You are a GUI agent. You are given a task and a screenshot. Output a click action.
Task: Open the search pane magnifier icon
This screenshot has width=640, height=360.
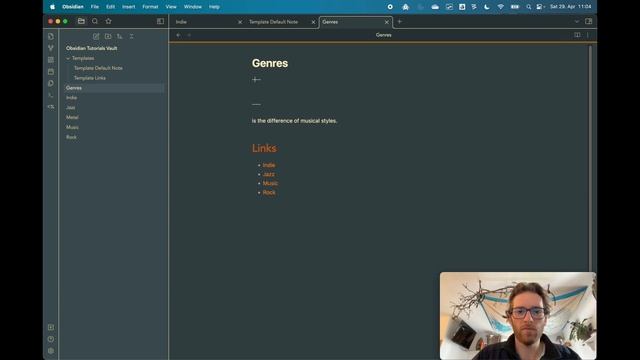coord(95,21)
